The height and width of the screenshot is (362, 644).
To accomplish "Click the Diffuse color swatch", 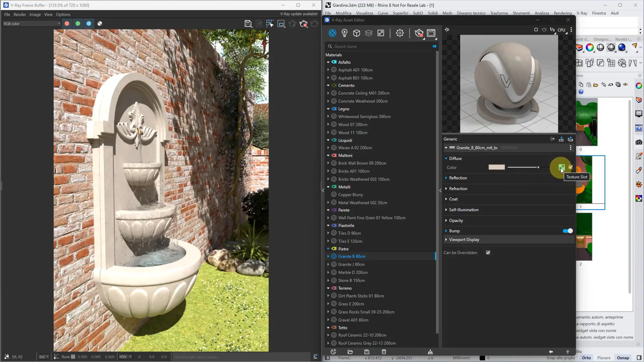I will point(496,167).
